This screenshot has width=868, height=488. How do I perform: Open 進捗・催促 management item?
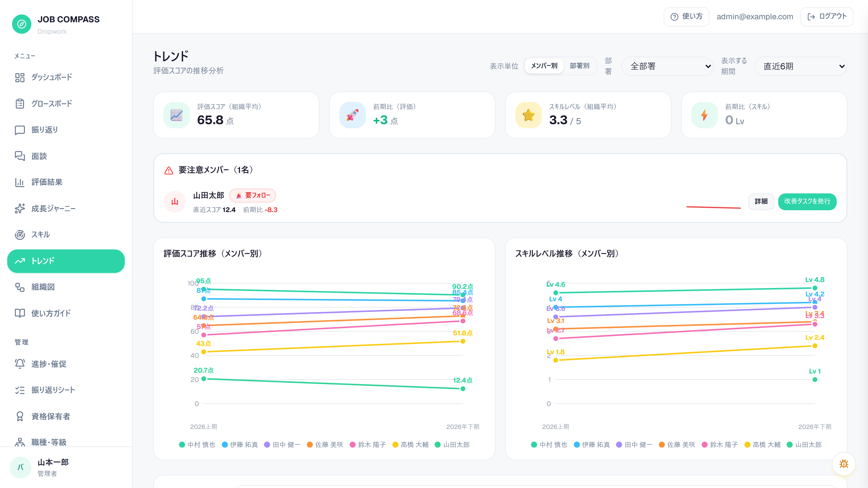pyautogui.click(x=66, y=364)
